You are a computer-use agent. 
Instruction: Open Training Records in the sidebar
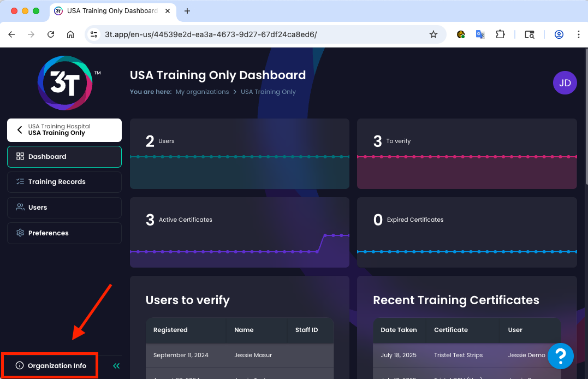point(64,182)
